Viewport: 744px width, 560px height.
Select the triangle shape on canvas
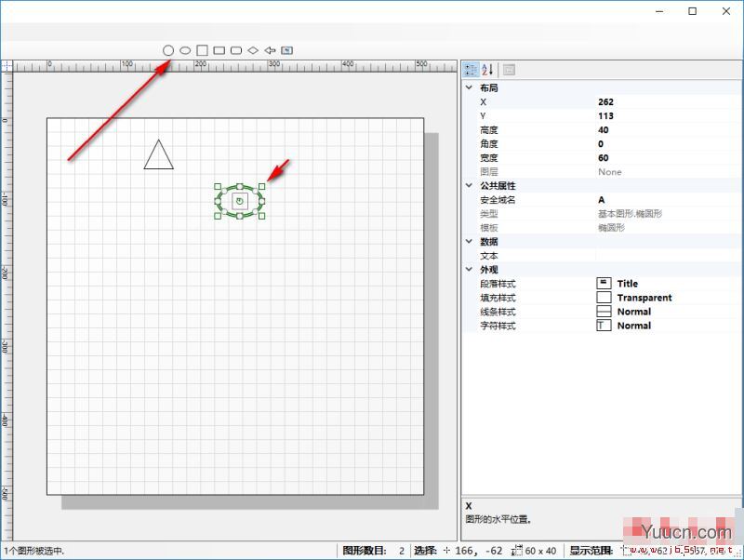tap(158, 159)
